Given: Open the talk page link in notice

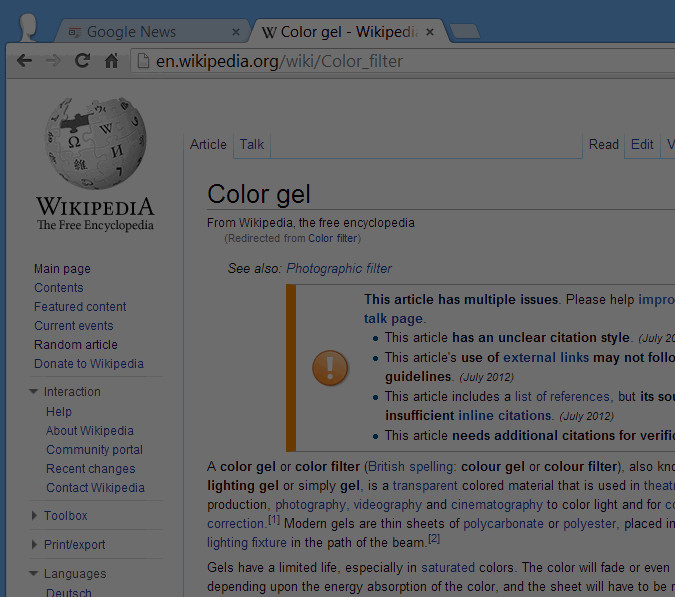Looking at the screenshot, I should click(x=393, y=319).
